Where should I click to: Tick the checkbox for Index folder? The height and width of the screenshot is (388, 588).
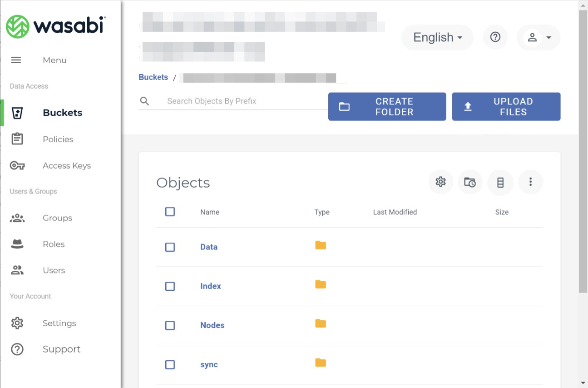click(x=170, y=286)
